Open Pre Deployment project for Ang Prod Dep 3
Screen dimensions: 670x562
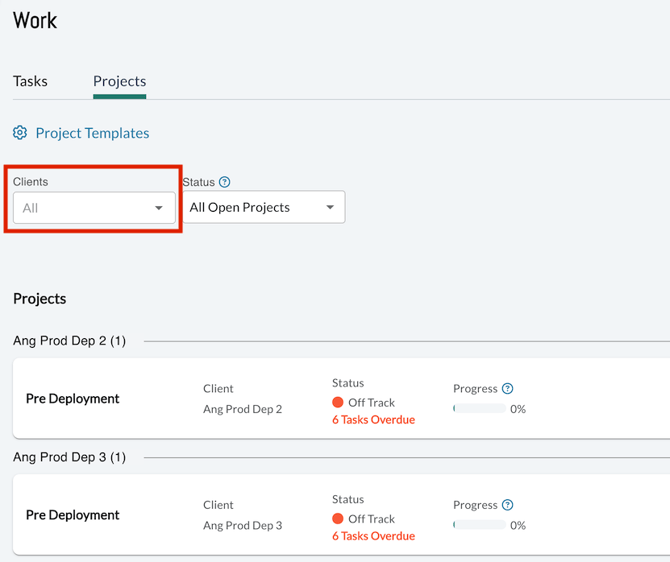coord(73,515)
